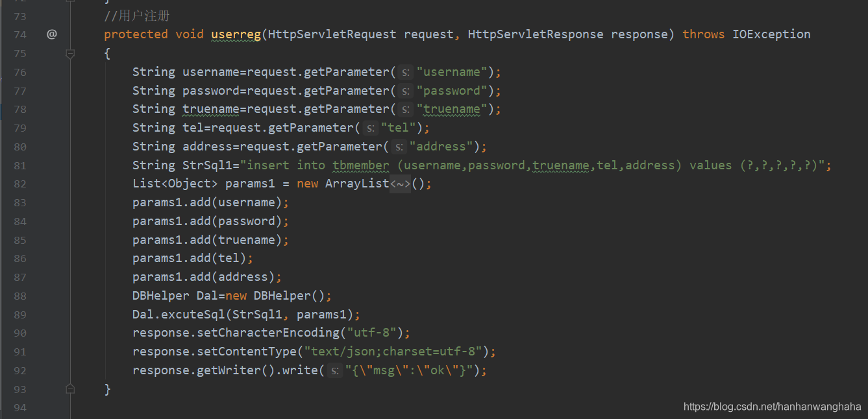The width and height of the screenshot is (868, 419).
Task: Click line number 94 in the gutter
Action: click(x=20, y=407)
